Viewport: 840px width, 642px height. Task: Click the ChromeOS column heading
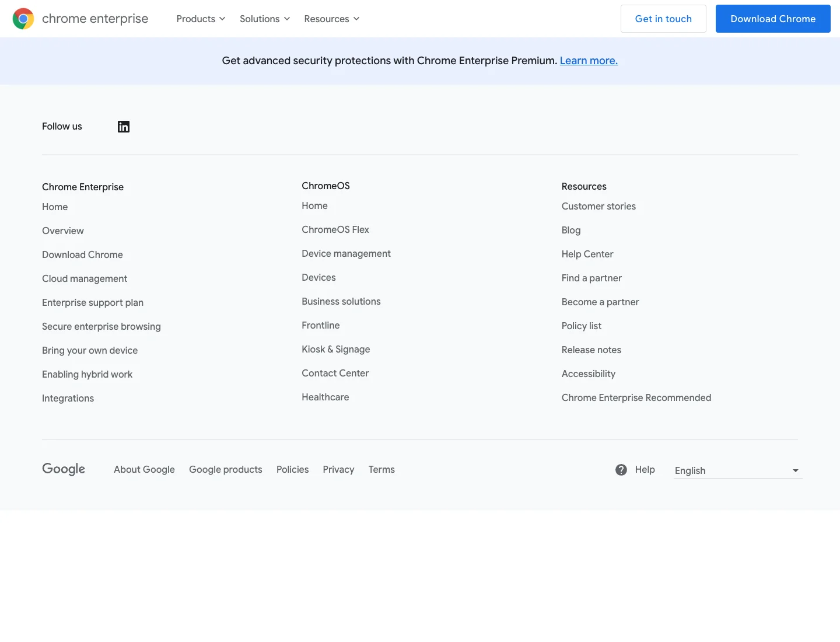pyautogui.click(x=325, y=186)
